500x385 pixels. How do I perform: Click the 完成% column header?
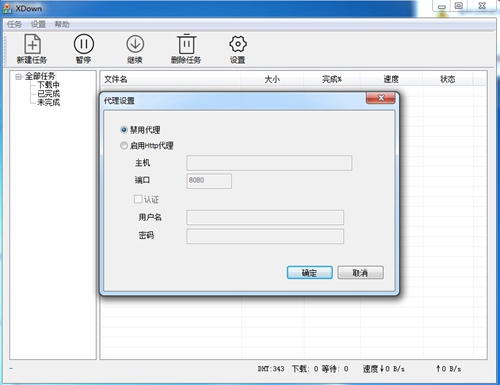coord(332,79)
